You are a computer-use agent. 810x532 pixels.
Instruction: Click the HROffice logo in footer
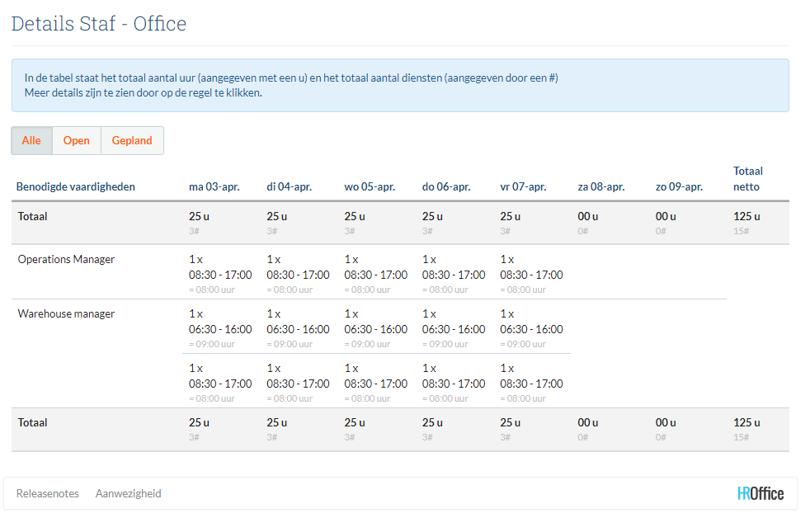(x=760, y=493)
